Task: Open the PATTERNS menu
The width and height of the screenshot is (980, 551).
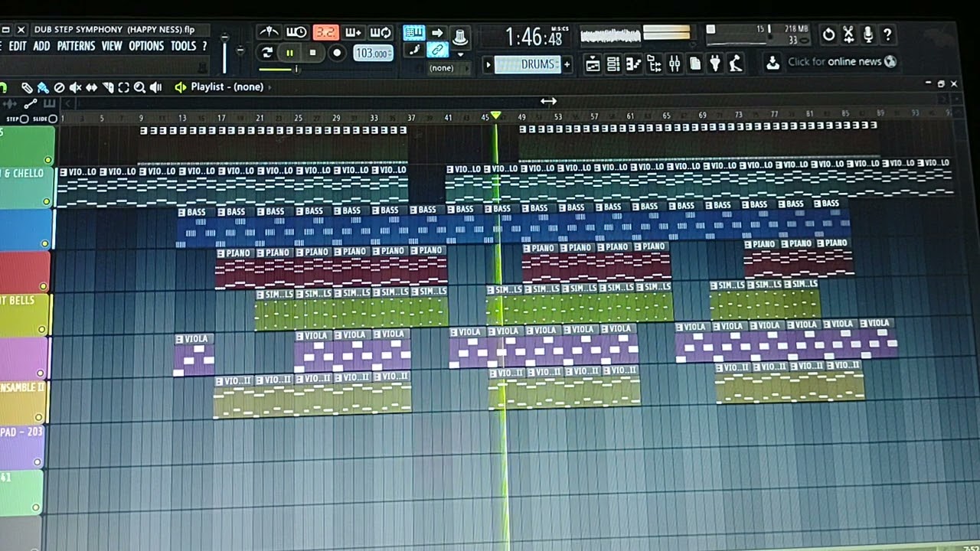Action: [x=76, y=46]
